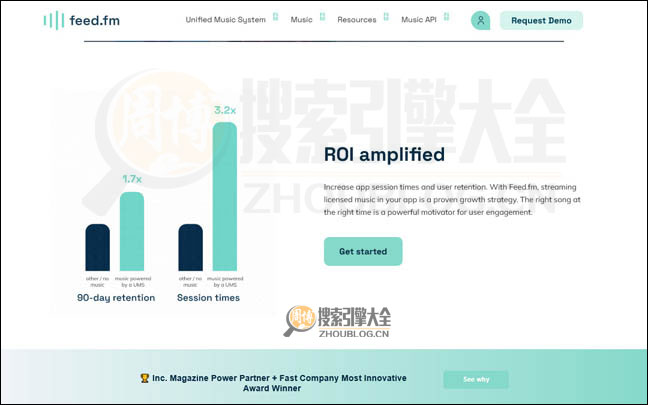This screenshot has height=405, width=648.
Task: Click the ROI amplified heading
Action: [x=384, y=155]
